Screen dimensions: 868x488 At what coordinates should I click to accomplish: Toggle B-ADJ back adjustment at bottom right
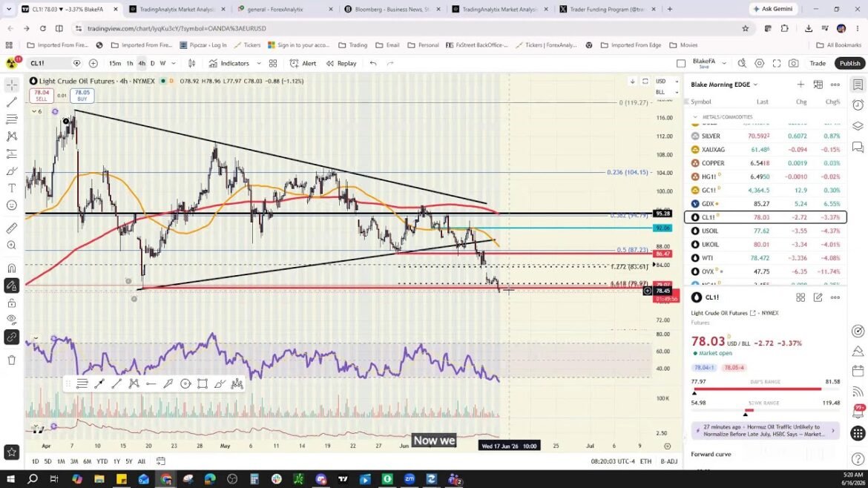pos(668,461)
